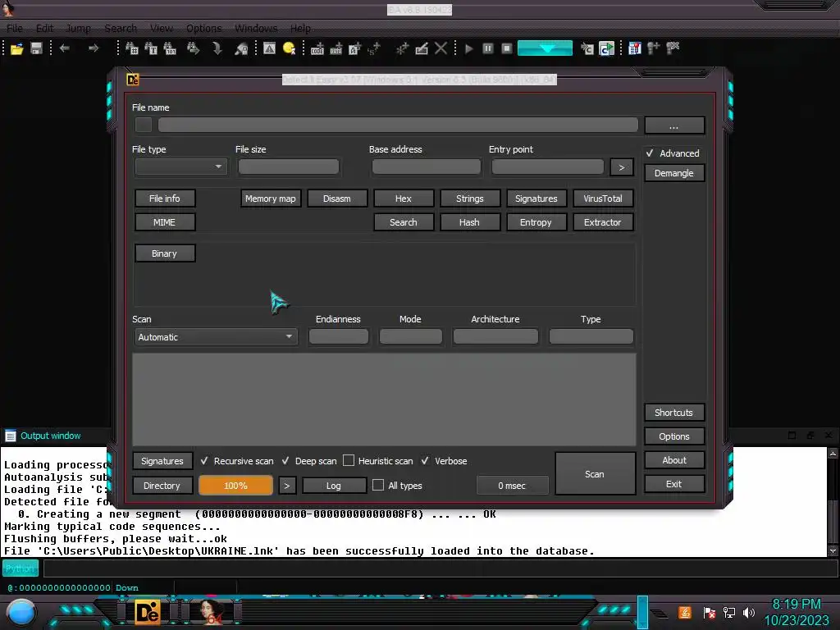Expand the File type dropdown
The width and height of the screenshot is (840, 630).
point(181,167)
